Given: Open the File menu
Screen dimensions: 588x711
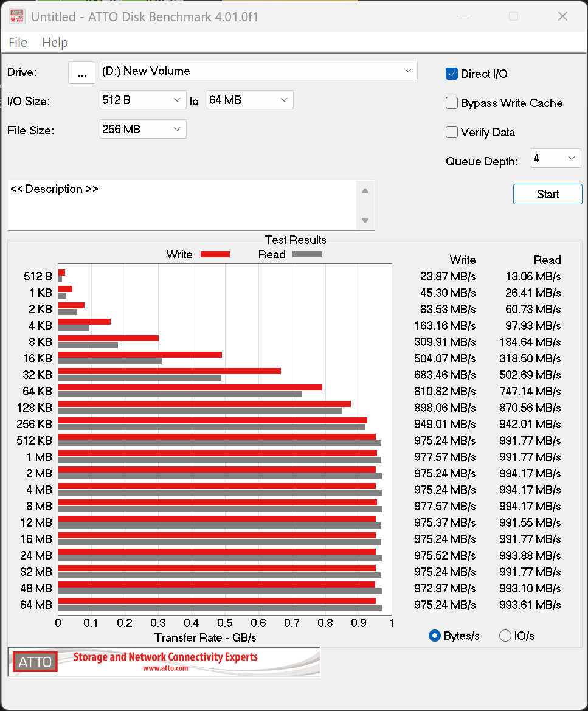Looking at the screenshot, I should tap(18, 43).
